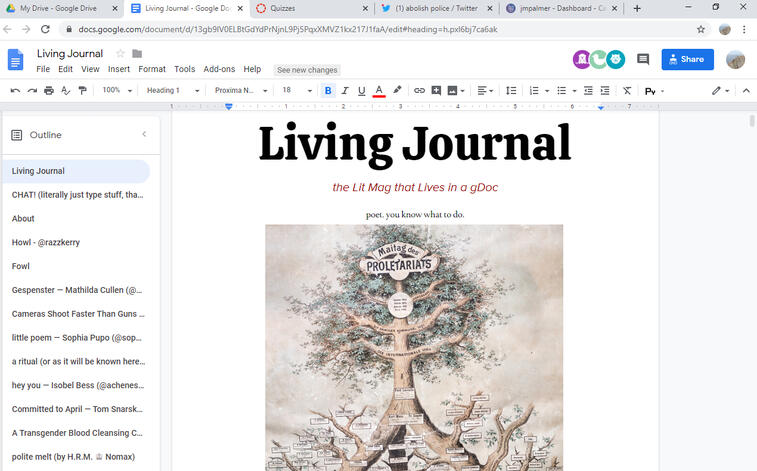The width and height of the screenshot is (757, 471).
Task: Click the address bar URL
Action: tap(288, 29)
